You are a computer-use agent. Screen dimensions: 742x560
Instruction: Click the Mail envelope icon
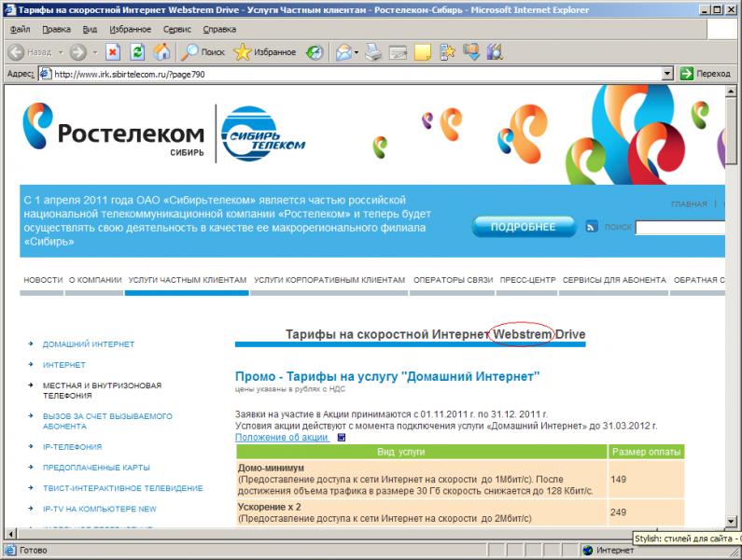pyautogui.click(x=344, y=52)
